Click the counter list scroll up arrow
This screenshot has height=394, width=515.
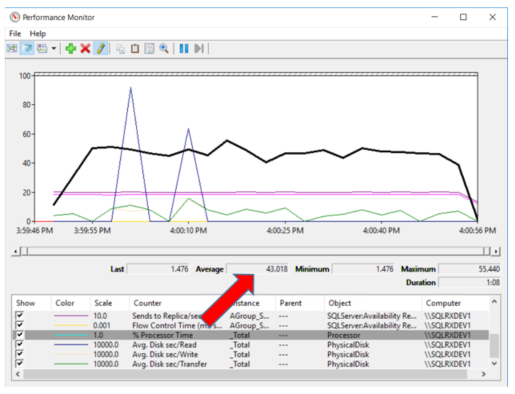point(494,301)
